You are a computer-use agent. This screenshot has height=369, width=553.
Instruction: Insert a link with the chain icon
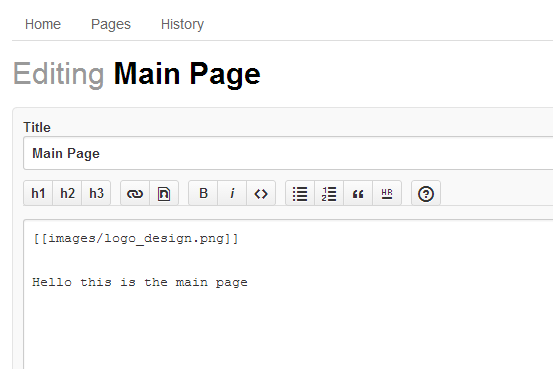point(135,193)
